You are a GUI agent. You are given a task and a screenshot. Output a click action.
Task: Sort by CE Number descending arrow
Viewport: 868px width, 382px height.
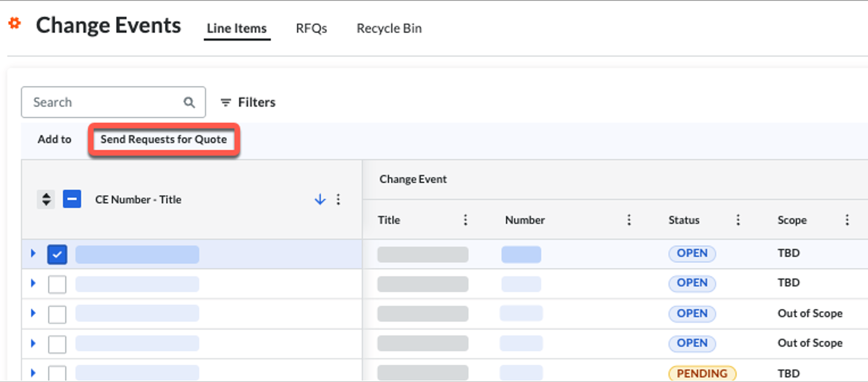coord(320,199)
